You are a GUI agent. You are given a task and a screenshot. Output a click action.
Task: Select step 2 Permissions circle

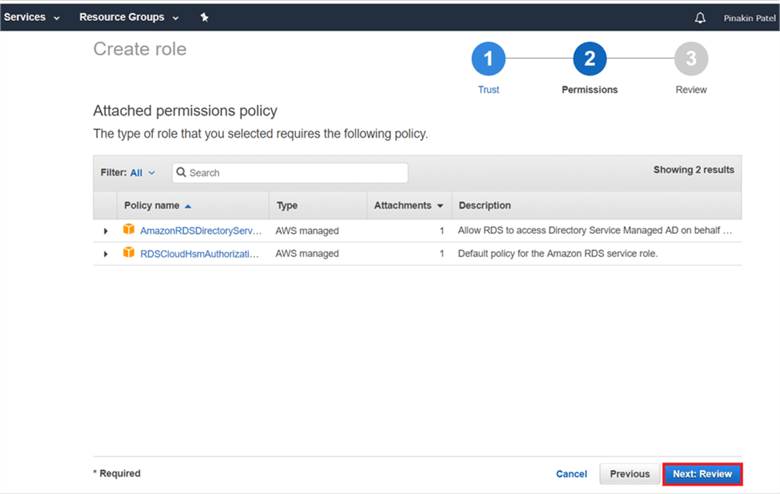click(589, 59)
